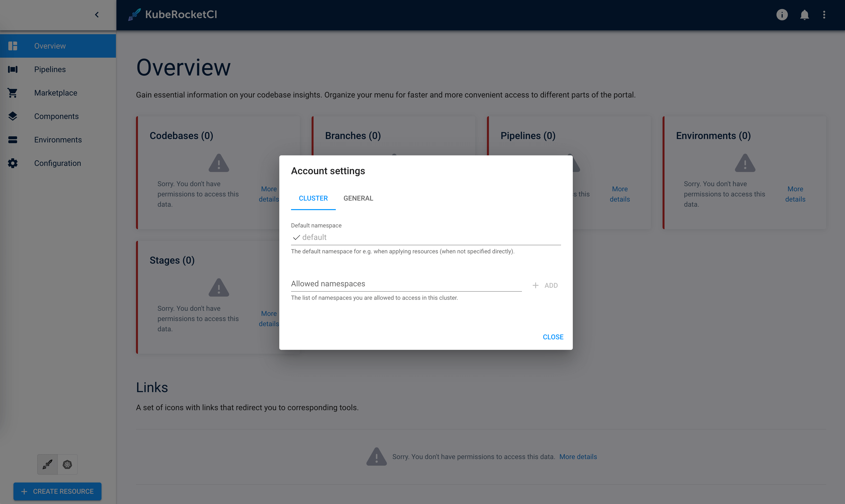Click CREATE RESOURCE button
The width and height of the screenshot is (845, 504).
pos(58,491)
